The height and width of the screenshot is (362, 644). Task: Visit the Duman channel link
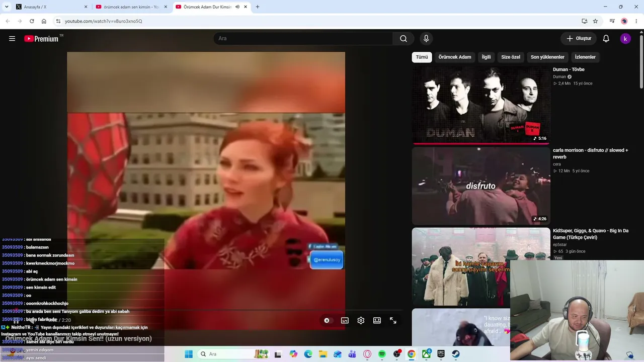pyautogui.click(x=559, y=77)
